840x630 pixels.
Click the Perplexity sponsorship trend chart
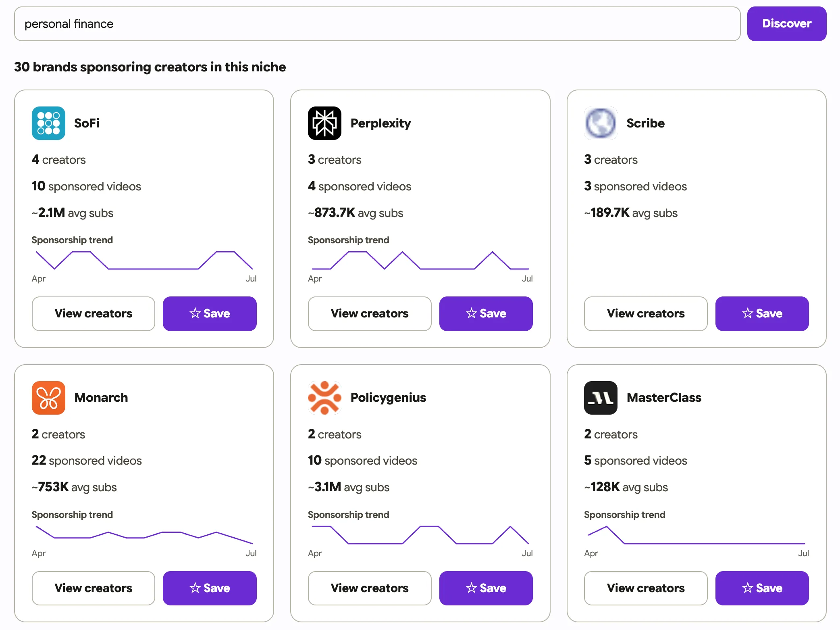420,260
